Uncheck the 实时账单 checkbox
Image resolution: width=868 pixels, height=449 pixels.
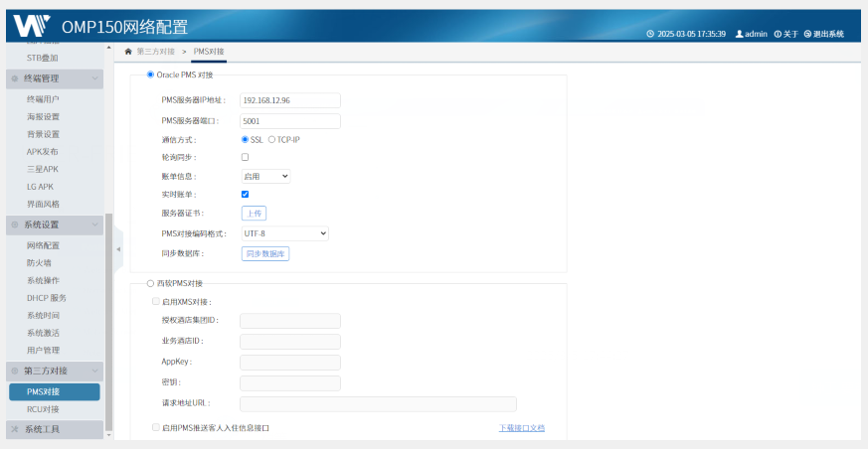click(245, 194)
